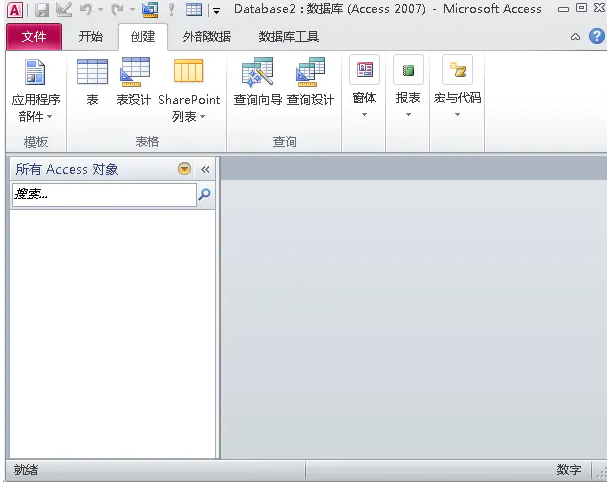This screenshot has width=607, height=485.
Task: Open the Redo history dropdown arrow
Action: coord(132,10)
